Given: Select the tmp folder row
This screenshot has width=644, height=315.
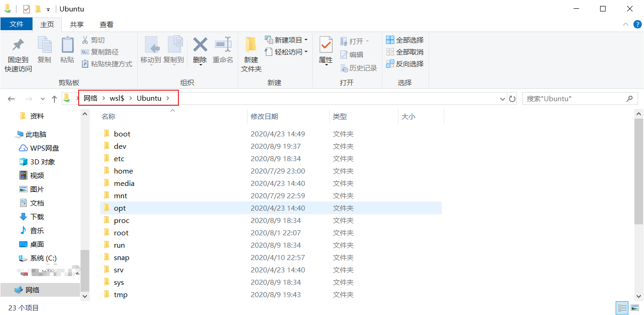Looking at the screenshot, I should coord(271,294).
